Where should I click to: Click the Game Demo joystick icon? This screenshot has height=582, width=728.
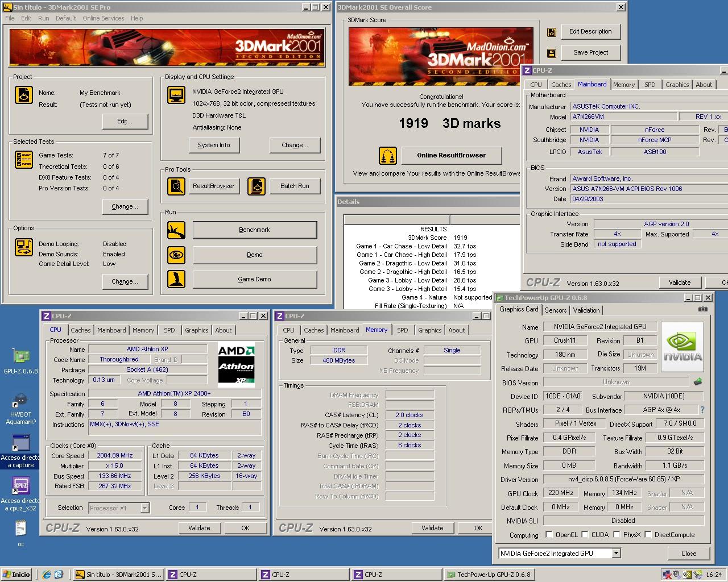(x=176, y=279)
